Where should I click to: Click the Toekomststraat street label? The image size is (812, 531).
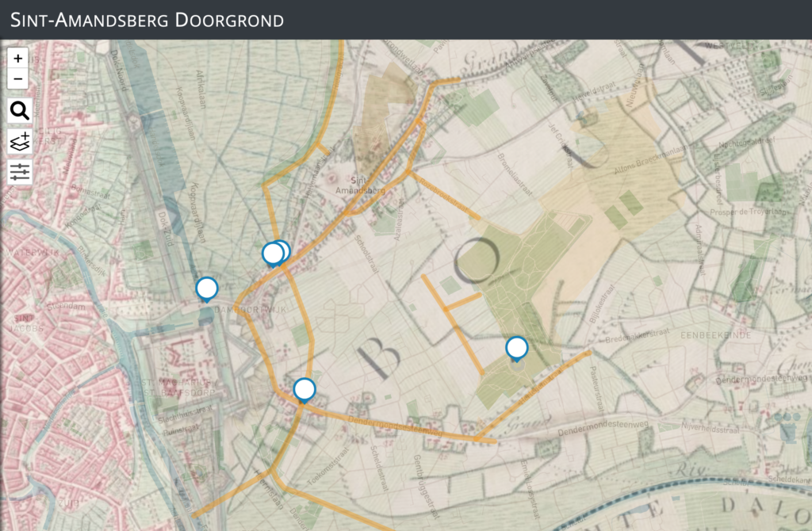pos(329,466)
